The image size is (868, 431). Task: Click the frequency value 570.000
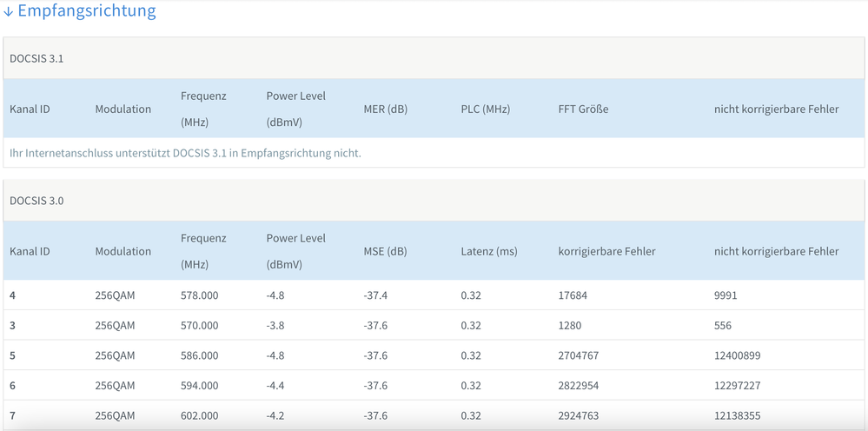(199, 326)
